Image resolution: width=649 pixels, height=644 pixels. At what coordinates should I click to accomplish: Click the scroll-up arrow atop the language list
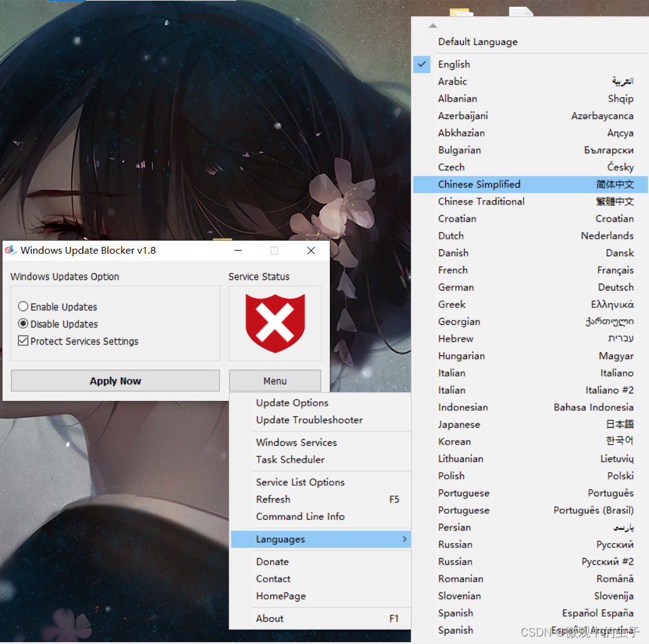(x=433, y=25)
